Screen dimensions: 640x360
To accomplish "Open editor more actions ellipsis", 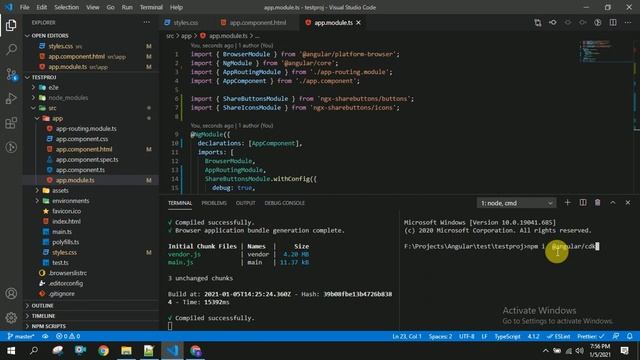I will pos(628,22).
